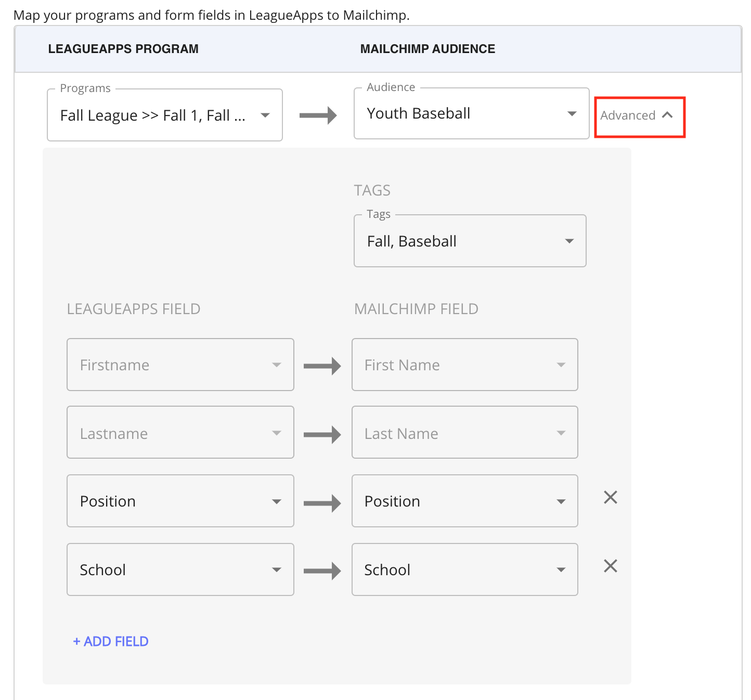
Task: Click the arrow between Lastname and Last Name
Action: coord(322,433)
